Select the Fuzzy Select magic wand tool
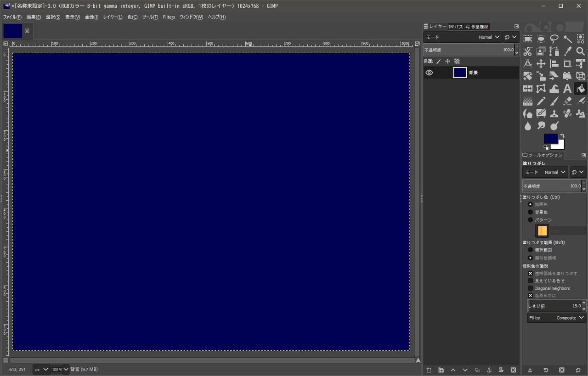 coord(568,39)
